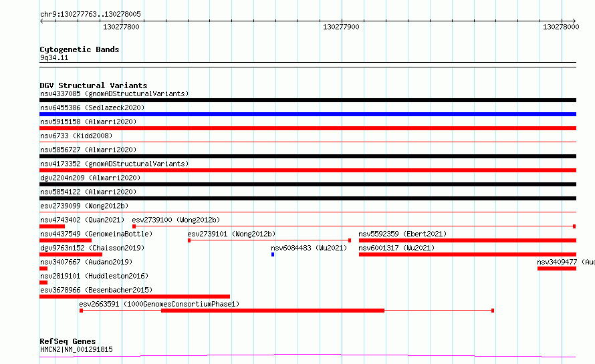Screen dimensions: 595x364
Task: Select thick red esv2663591 variant segment
Action: 273,311
